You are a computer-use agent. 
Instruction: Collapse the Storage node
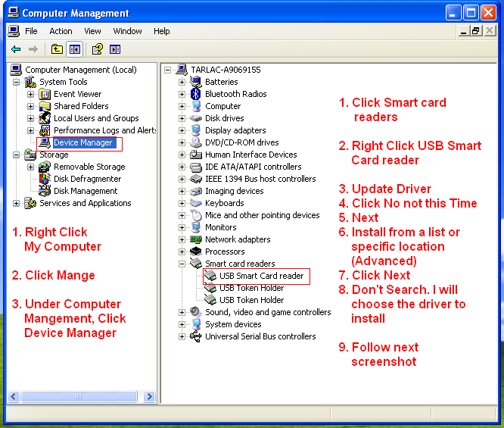coord(16,155)
